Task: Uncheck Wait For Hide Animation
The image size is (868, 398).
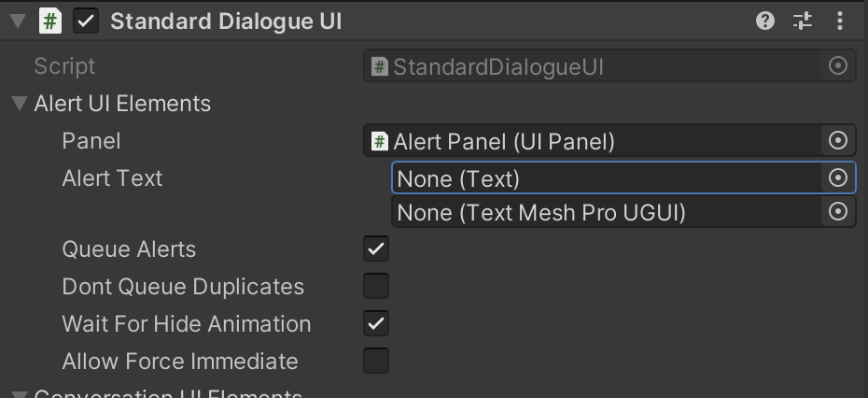Action: (376, 323)
